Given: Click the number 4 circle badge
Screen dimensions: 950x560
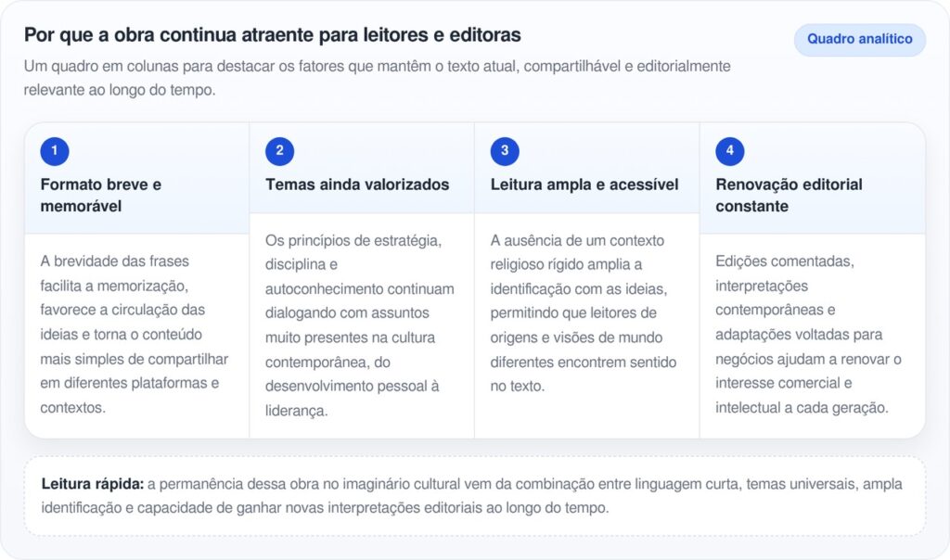Looking at the screenshot, I should tap(729, 151).
